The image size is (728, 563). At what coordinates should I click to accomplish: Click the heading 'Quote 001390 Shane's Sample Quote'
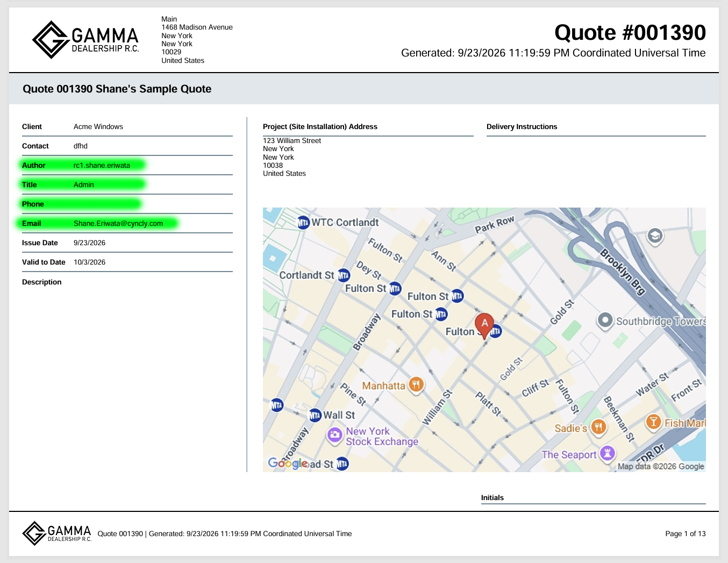pos(117,89)
